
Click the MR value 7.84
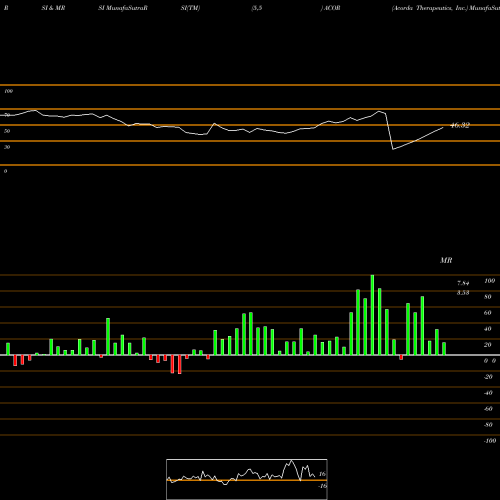(x=463, y=283)
